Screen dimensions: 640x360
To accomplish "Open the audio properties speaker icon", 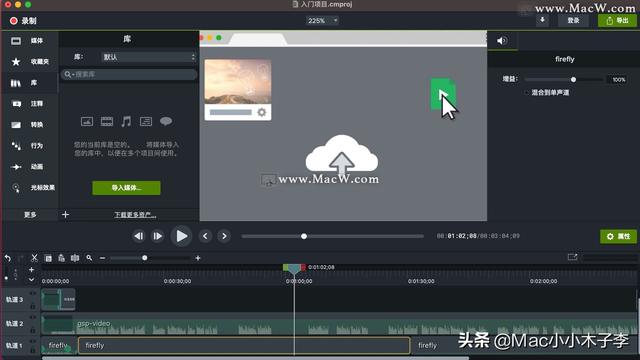I will point(502,40).
